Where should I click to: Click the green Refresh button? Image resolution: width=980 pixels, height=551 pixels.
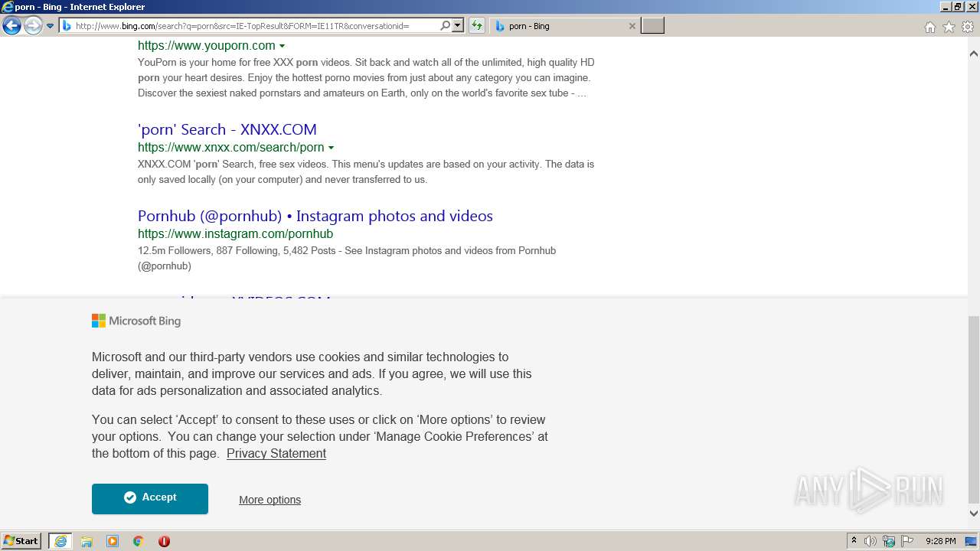[x=477, y=26]
